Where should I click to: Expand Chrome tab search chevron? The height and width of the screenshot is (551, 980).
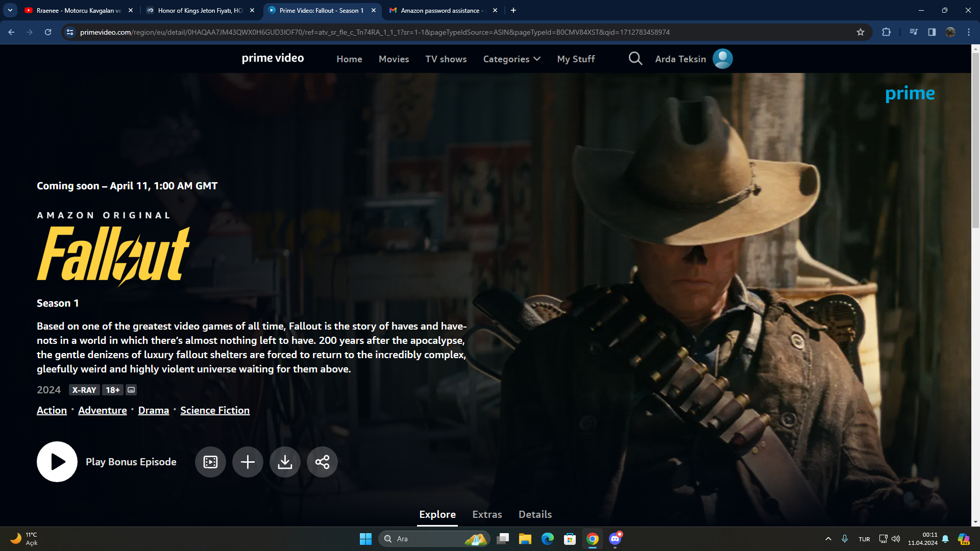10,10
